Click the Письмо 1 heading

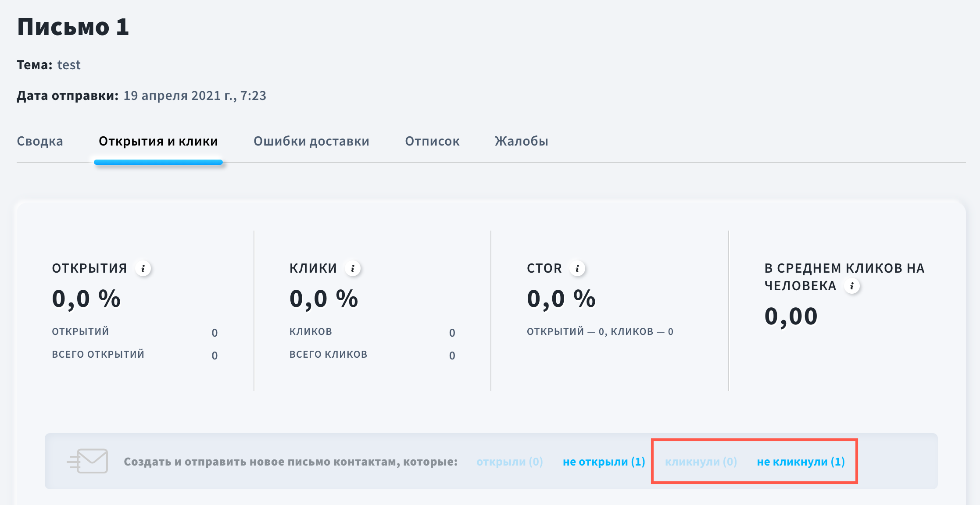point(73,27)
